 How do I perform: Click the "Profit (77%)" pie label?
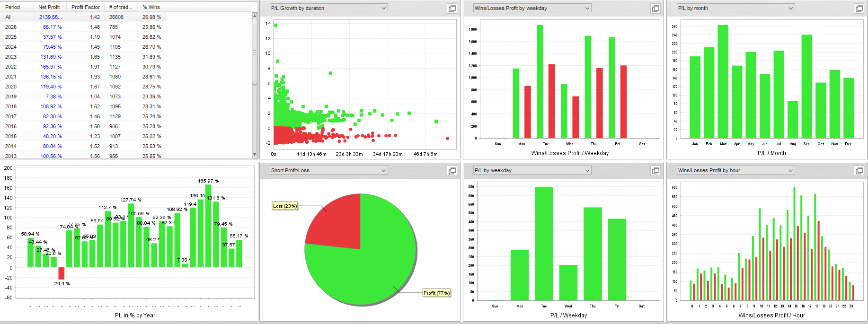(436, 293)
